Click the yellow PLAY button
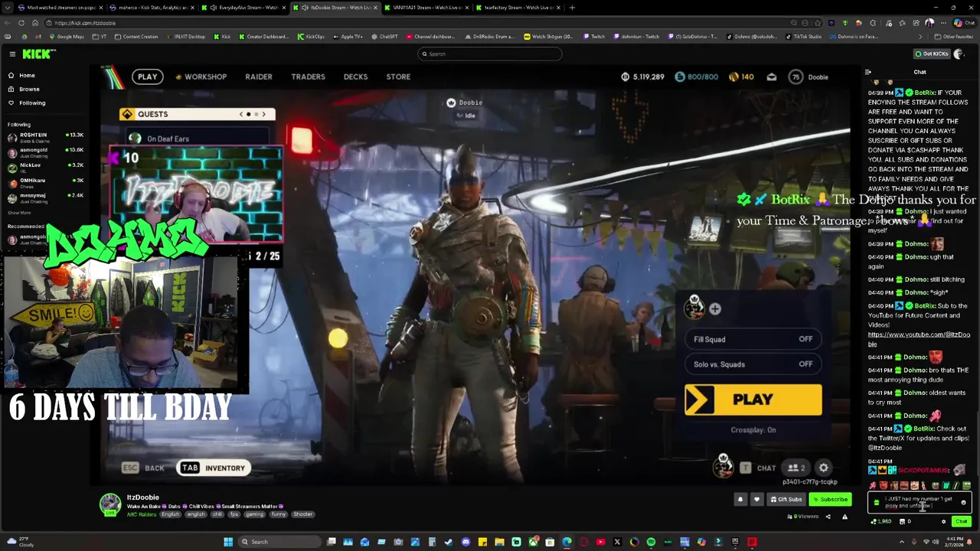 (x=753, y=399)
